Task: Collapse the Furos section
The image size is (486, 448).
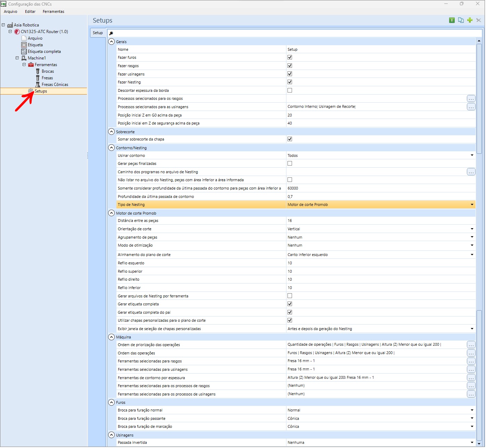Action: coord(112,402)
